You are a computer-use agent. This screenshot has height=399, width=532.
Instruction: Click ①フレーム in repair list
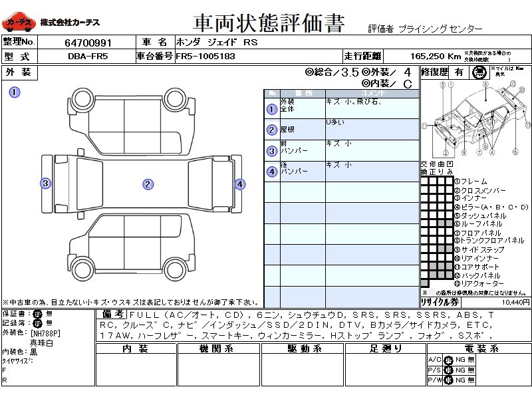click(471, 181)
